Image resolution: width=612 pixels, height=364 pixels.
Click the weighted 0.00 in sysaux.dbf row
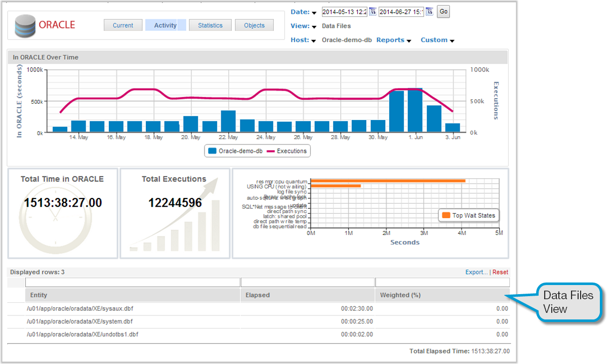(x=502, y=308)
